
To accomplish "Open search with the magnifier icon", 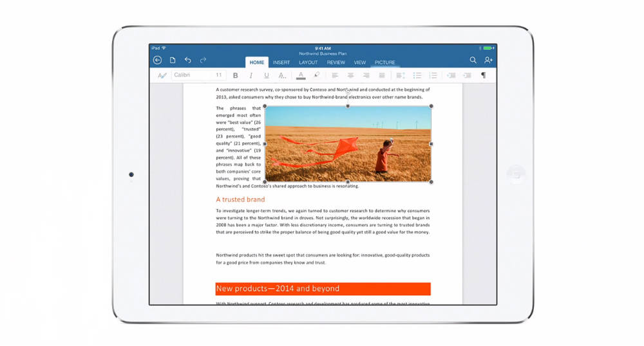I will click(473, 60).
